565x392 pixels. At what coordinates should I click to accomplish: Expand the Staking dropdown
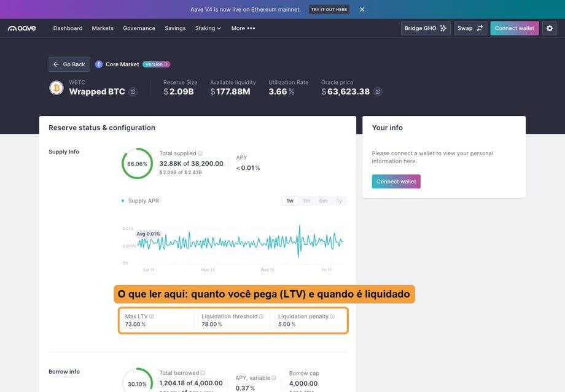pyautogui.click(x=208, y=28)
